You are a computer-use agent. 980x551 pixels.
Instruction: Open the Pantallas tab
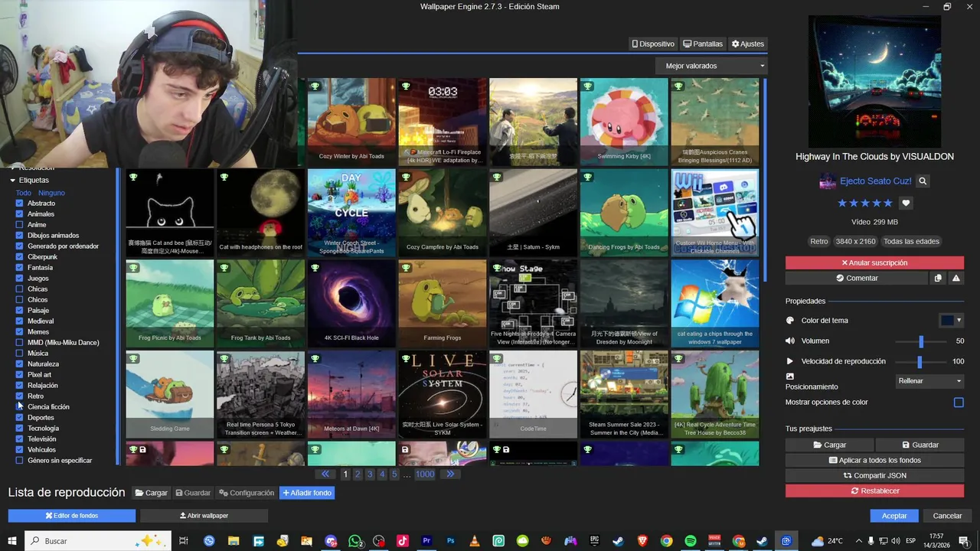(x=703, y=44)
